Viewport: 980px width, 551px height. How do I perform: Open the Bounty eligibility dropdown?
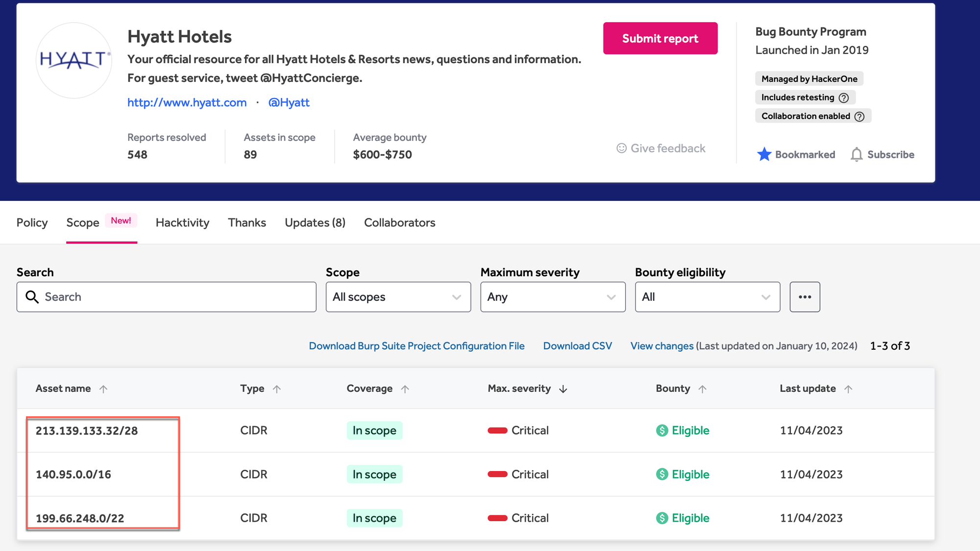(x=707, y=297)
